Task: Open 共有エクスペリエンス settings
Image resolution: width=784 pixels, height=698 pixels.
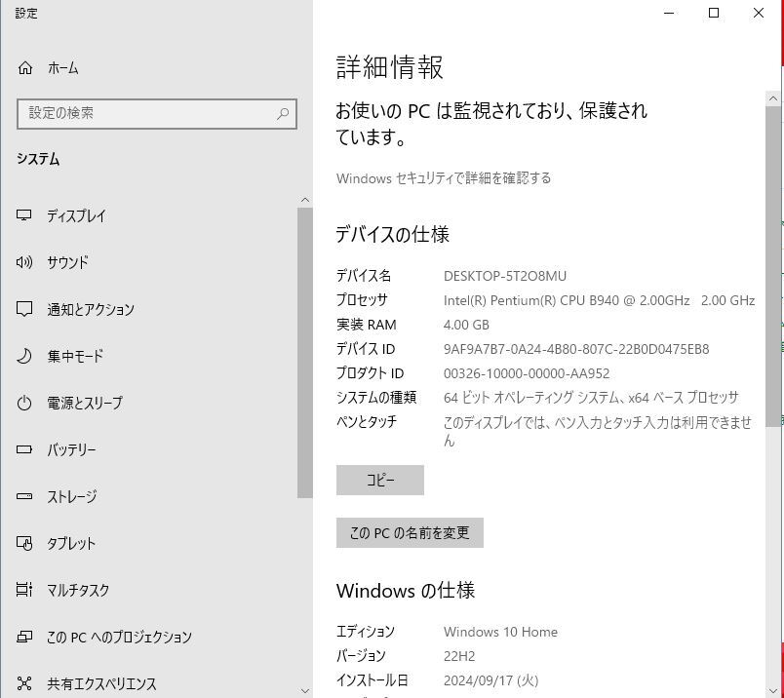Action: [101, 684]
